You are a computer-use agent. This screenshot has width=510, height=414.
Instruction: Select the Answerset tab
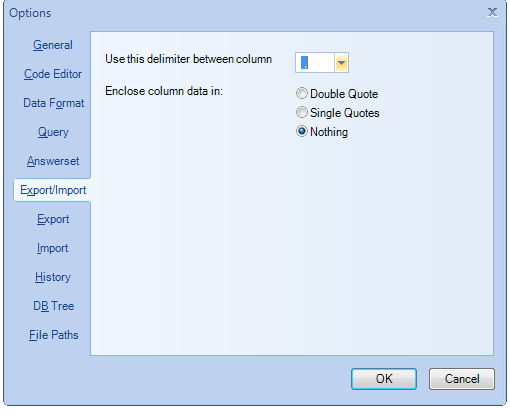tap(53, 161)
